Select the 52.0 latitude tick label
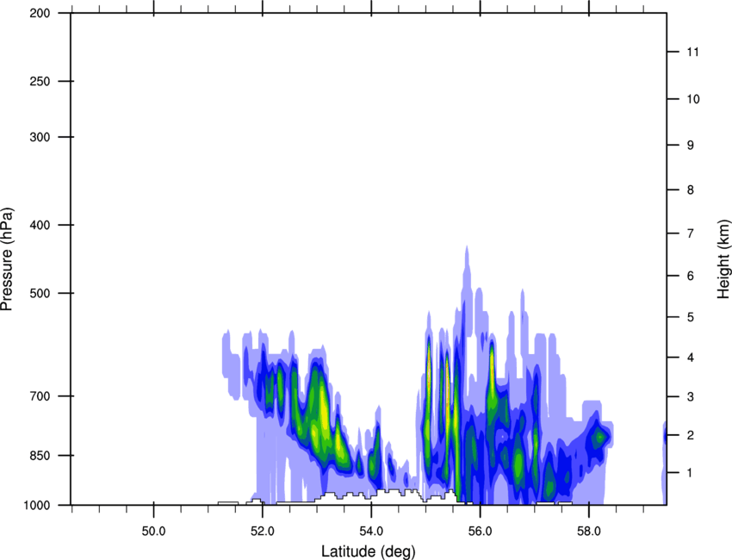This screenshot has width=732, height=560. pos(262,527)
